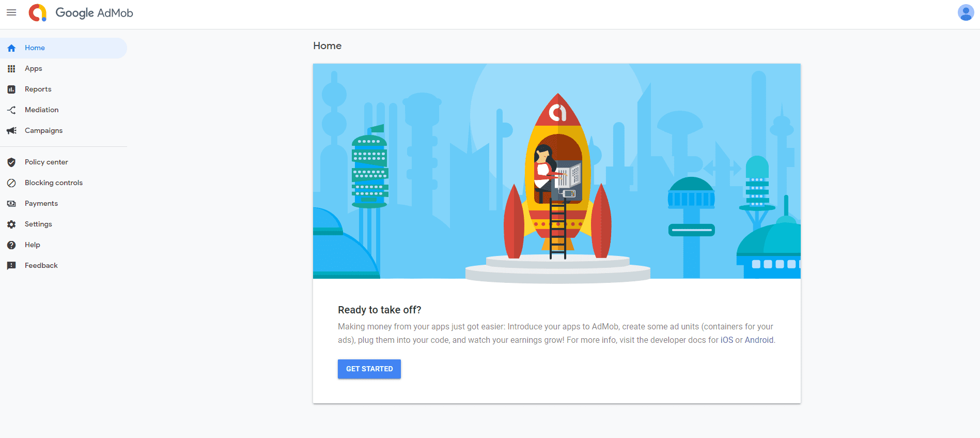980x438 pixels.
Task: Select Campaigns from the navigation
Action: (43, 131)
